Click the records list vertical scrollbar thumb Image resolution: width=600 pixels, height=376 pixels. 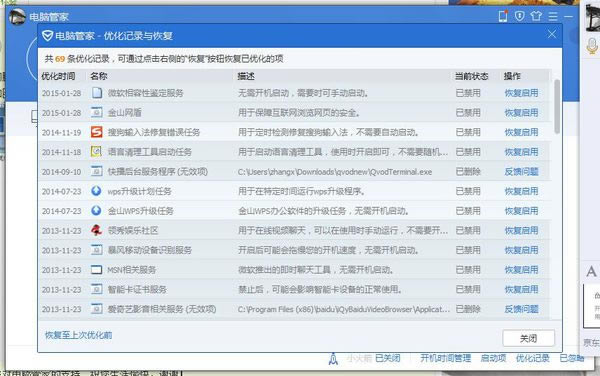pyautogui.click(x=557, y=106)
